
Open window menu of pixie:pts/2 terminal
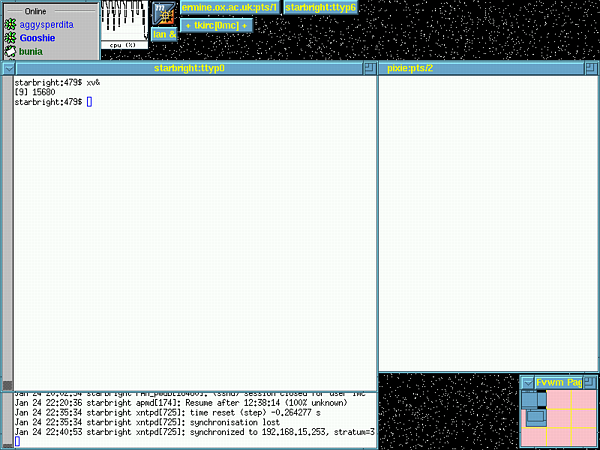point(385,69)
